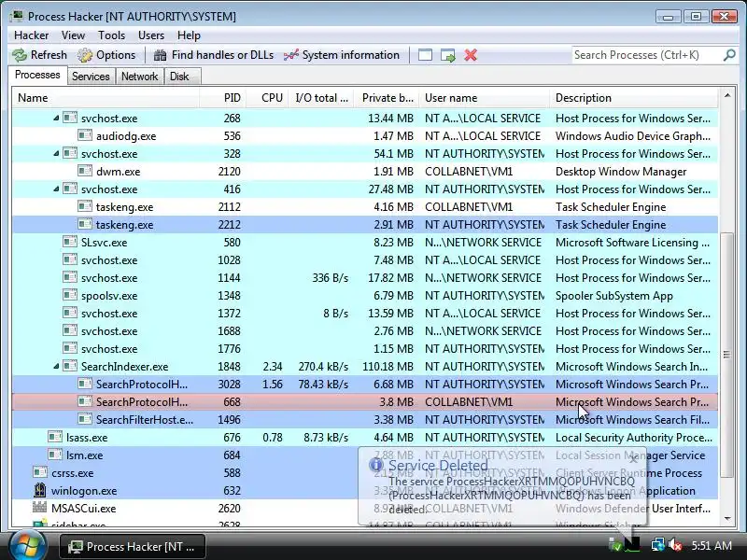Click the lsass.exe process icon
This screenshot has height=560, width=747.
pyautogui.click(x=55, y=437)
